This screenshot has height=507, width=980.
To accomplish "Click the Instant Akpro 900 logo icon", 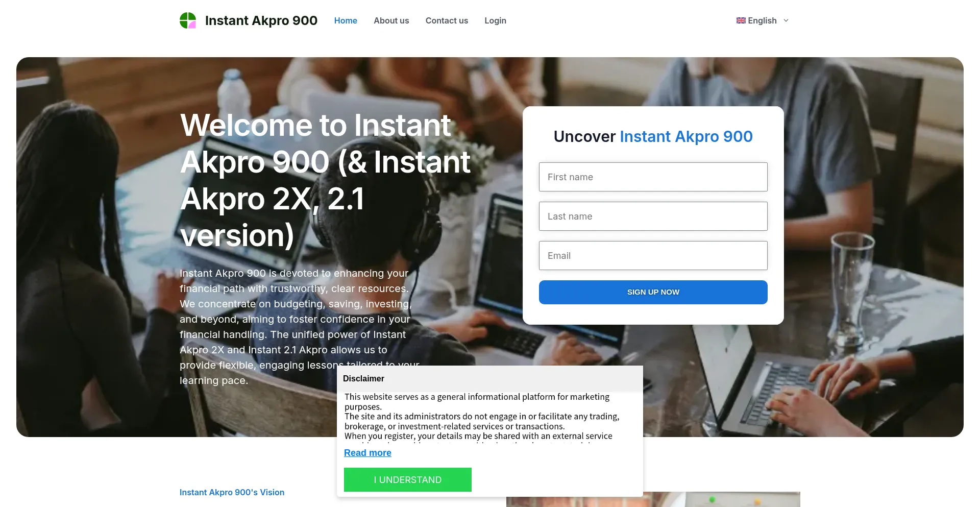I will click(188, 20).
